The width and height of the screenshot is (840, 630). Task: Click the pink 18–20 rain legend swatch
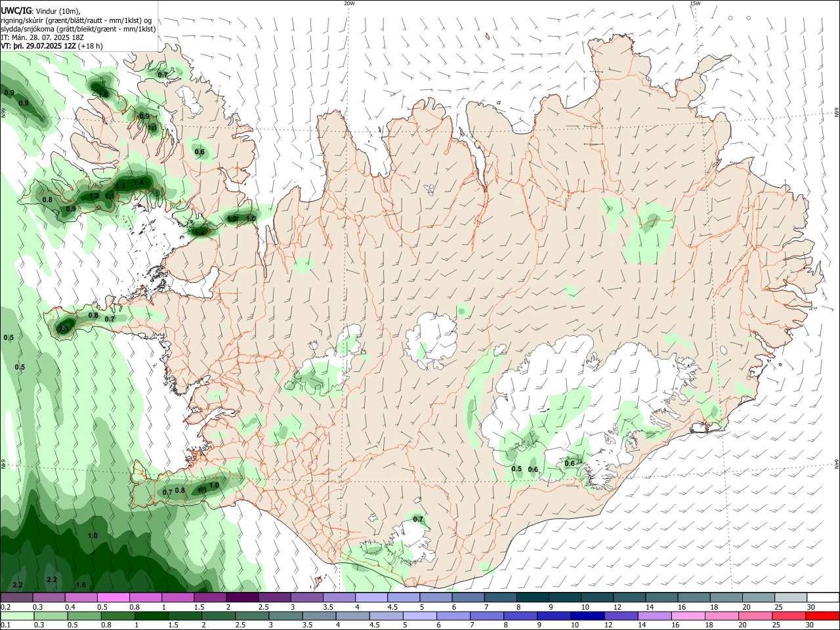click(723, 616)
